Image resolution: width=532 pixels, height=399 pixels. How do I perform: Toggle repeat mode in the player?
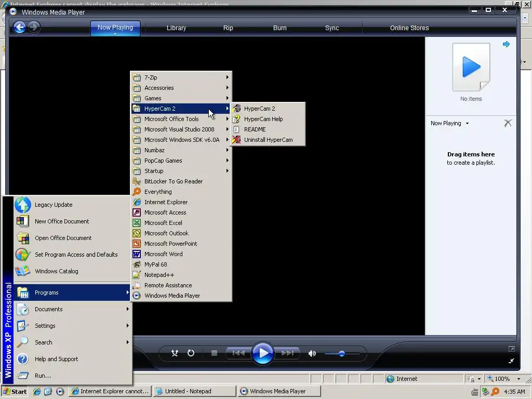click(x=191, y=353)
